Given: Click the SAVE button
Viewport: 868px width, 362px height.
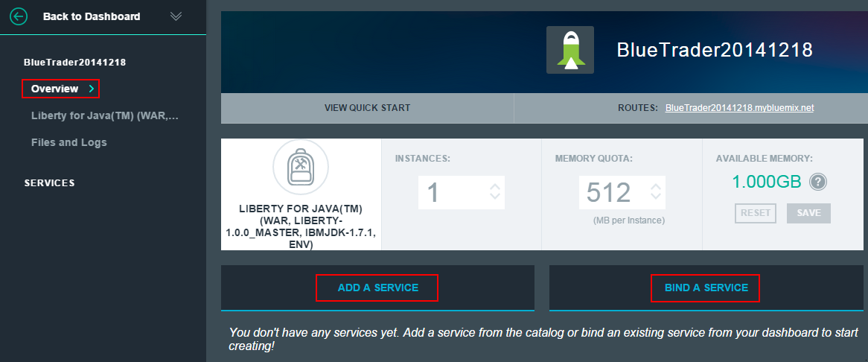Looking at the screenshot, I should point(808,213).
